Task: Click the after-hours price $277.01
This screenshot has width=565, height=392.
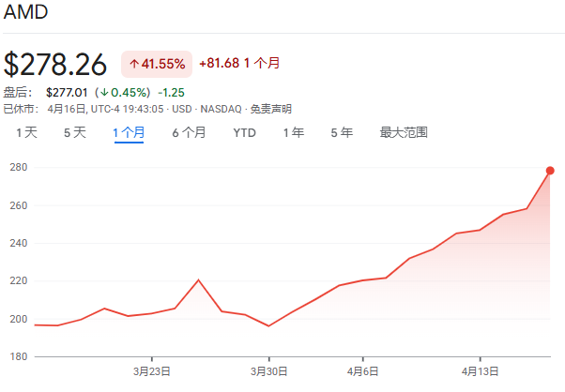Action: click(x=66, y=92)
